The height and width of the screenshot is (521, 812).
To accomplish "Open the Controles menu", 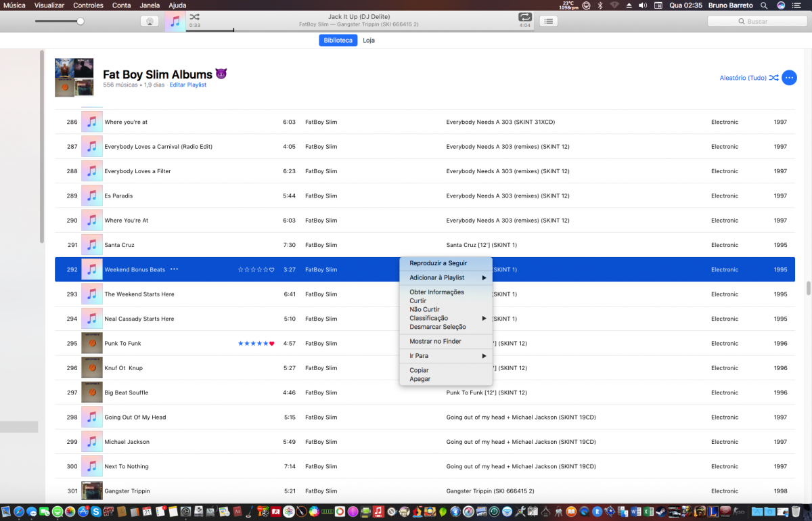I will pyautogui.click(x=89, y=5).
